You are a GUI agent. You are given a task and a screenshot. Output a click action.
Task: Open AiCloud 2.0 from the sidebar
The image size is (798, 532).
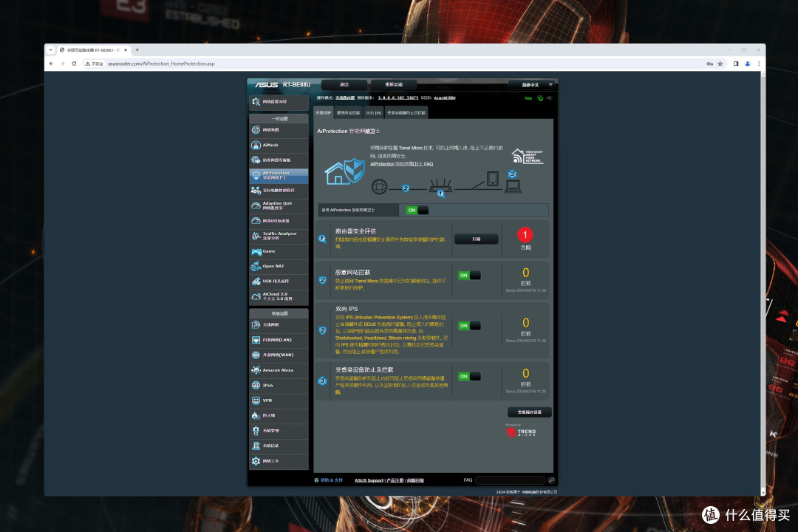tap(279, 296)
